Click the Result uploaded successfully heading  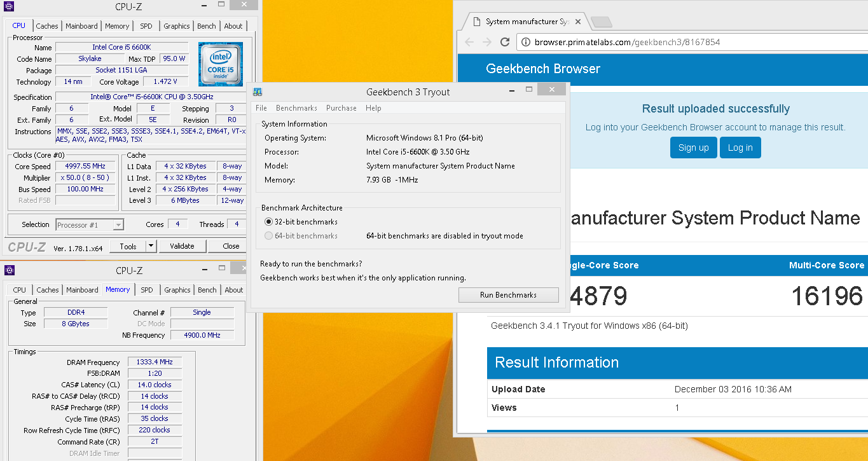click(715, 109)
